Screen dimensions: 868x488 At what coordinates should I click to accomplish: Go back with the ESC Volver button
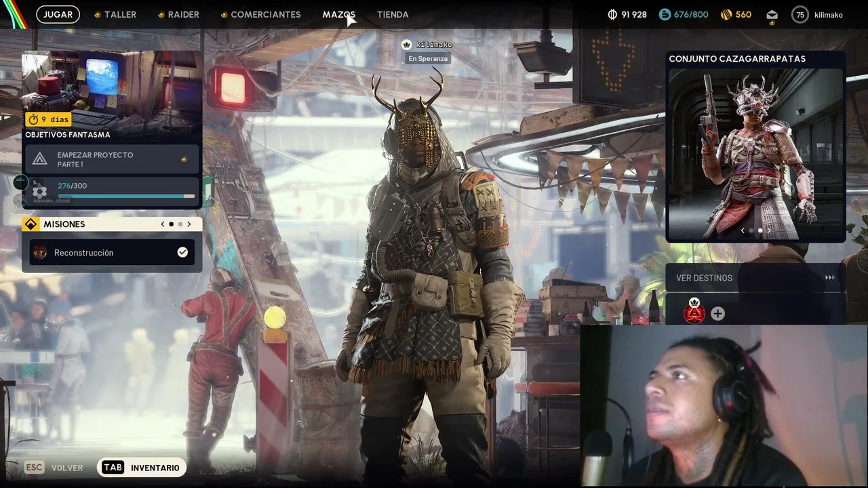(54, 468)
